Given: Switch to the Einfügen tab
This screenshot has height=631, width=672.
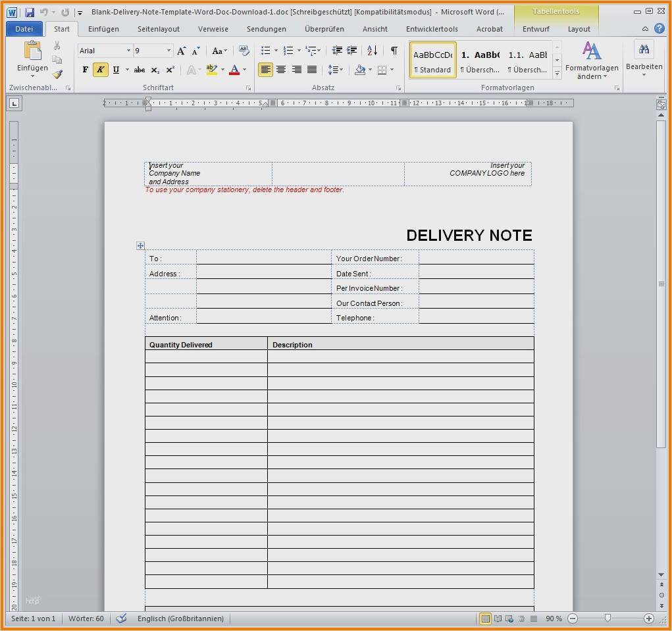Looking at the screenshot, I should (x=103, y=29).
